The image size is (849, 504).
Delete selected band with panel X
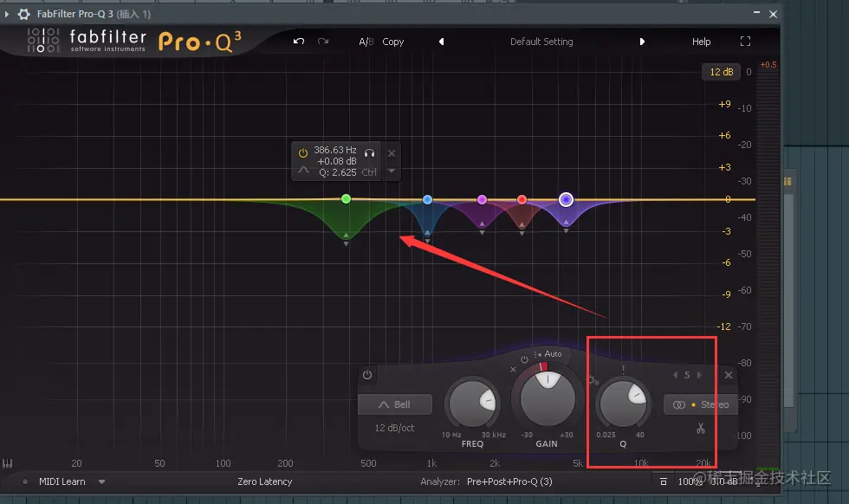pos(729,375)
